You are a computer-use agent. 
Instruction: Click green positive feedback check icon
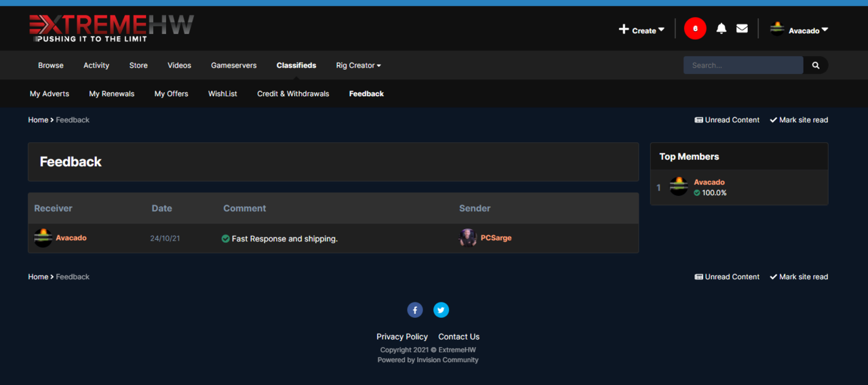click(x=226, y=239)
